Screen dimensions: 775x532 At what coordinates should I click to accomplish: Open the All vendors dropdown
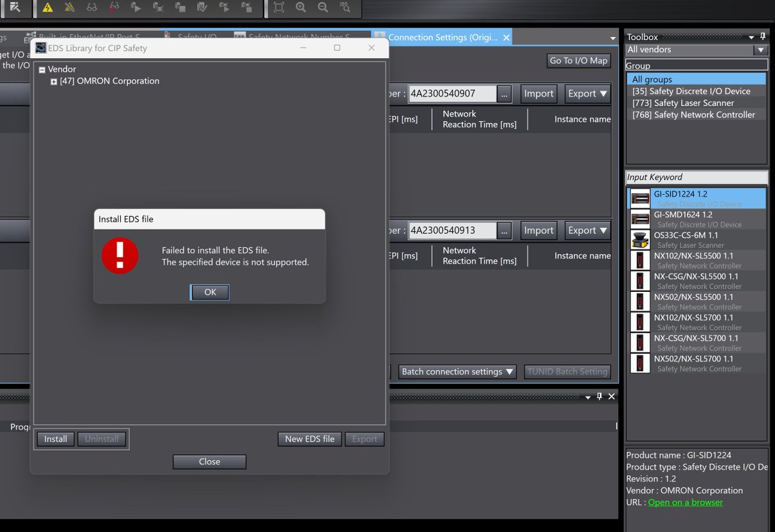pyautogui.click(x=760, y=50)
